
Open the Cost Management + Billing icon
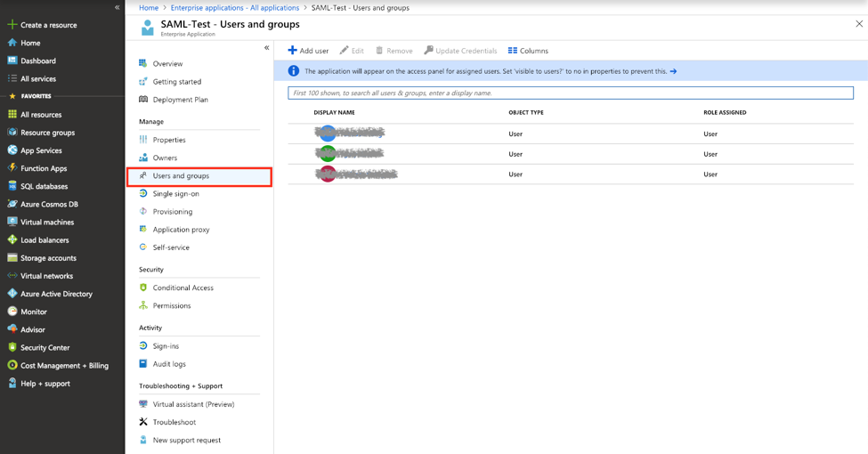click(x=12, y=365)
